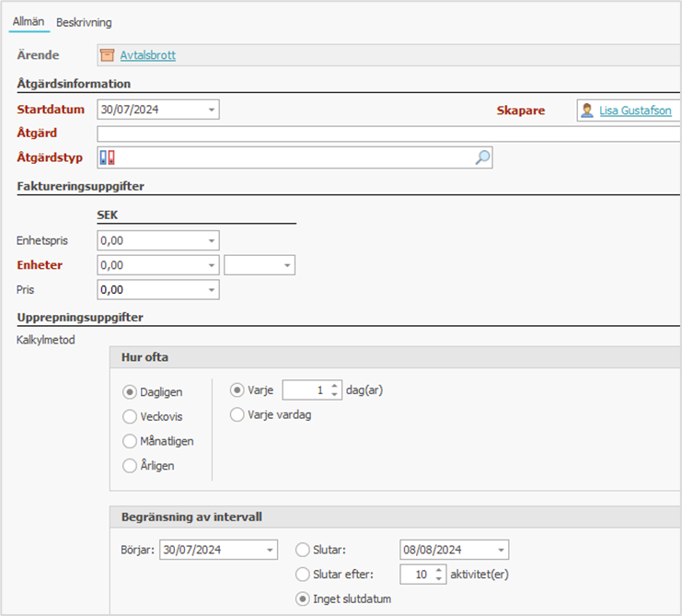
Task: Open the Avtalsbrott case link
Action: tap(147, 55)
